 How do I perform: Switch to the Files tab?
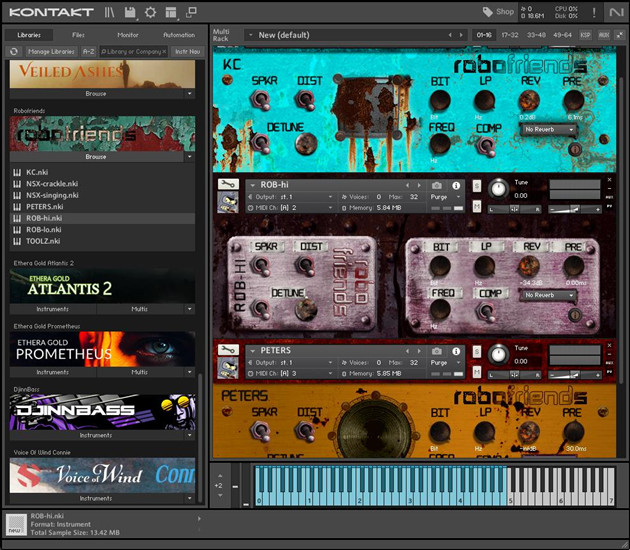point(78,35)
